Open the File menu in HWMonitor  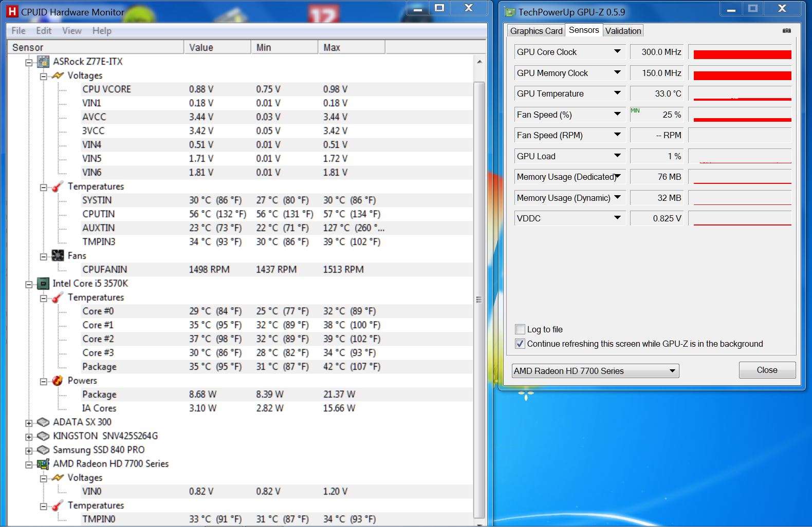19,31
